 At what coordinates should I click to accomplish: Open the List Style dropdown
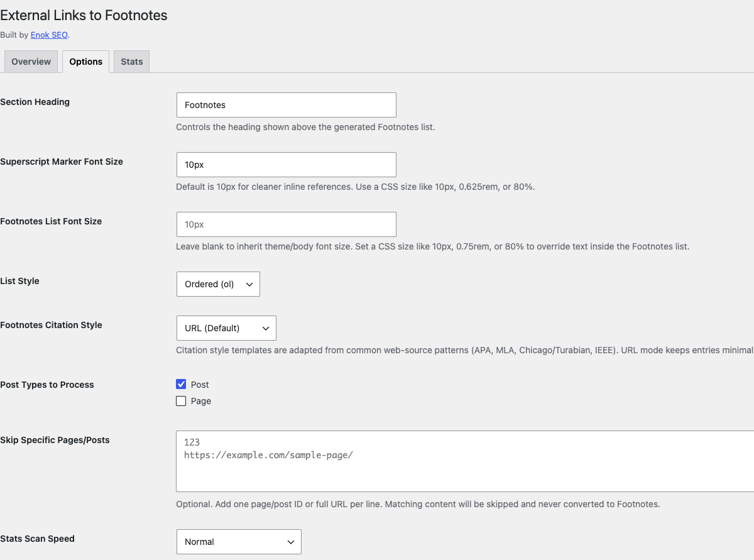coord(218,284)
